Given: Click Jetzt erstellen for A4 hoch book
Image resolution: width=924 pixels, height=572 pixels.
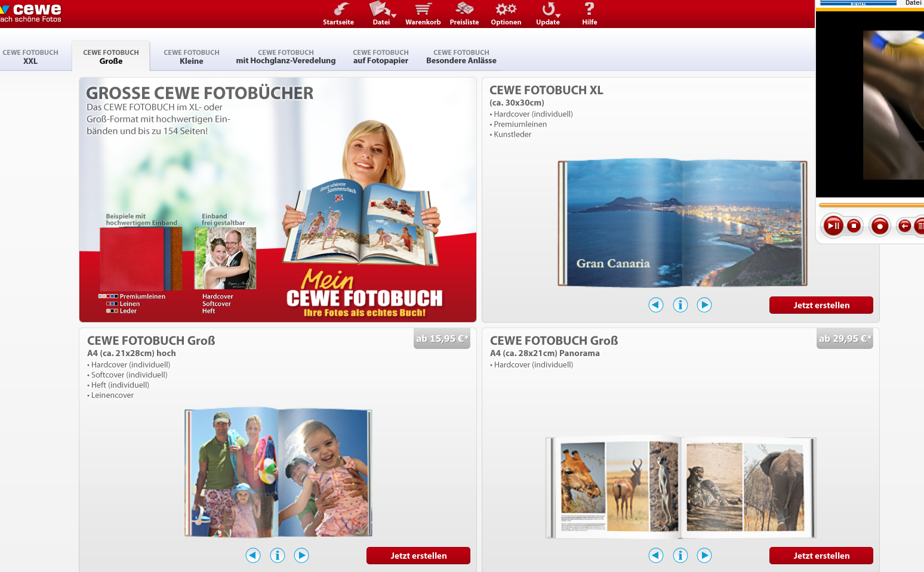Looking at the screenshot, I should pyautogui.click(x=418, y=555).
